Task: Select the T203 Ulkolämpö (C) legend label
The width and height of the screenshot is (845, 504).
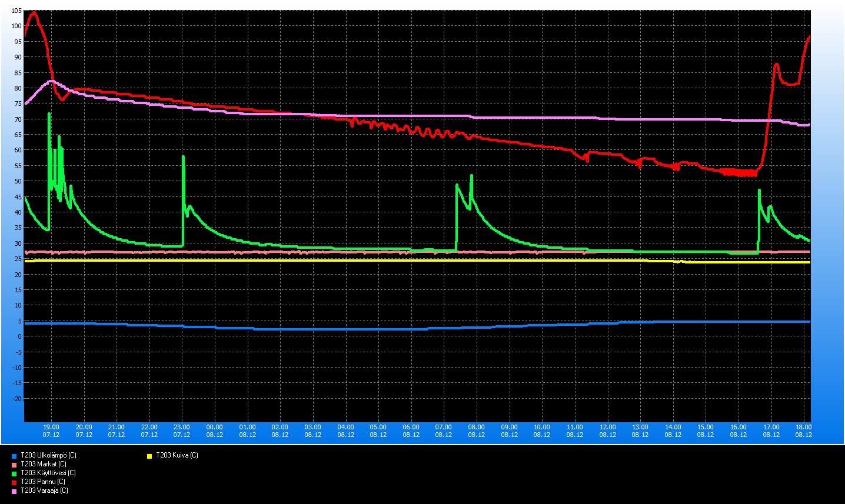Action: pos(48,455)
